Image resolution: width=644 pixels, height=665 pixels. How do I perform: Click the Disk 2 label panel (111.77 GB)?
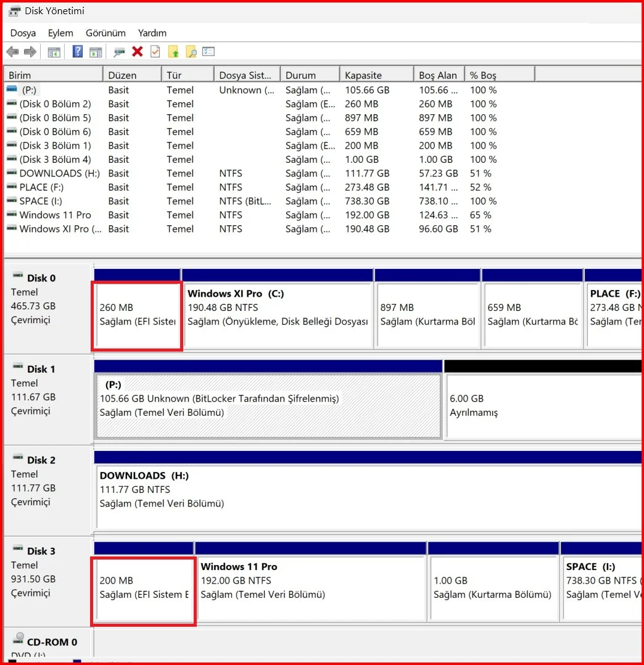click(47, 490)
